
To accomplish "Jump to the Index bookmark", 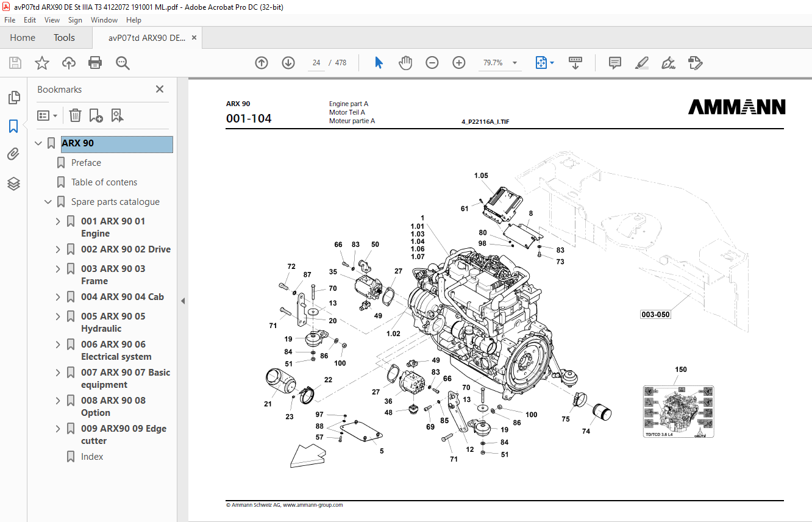I will click(92, 457).
